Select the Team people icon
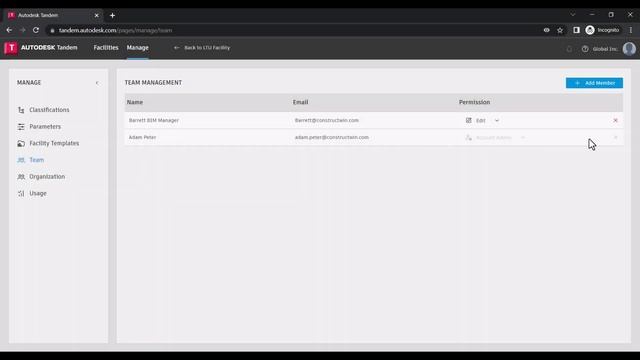Image resolution: width=640 pixels, height=360 pixels. [x=21, y=160]
